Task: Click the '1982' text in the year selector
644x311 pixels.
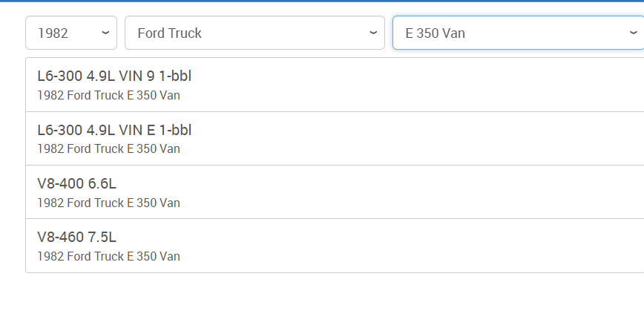Action: point(53,33)
